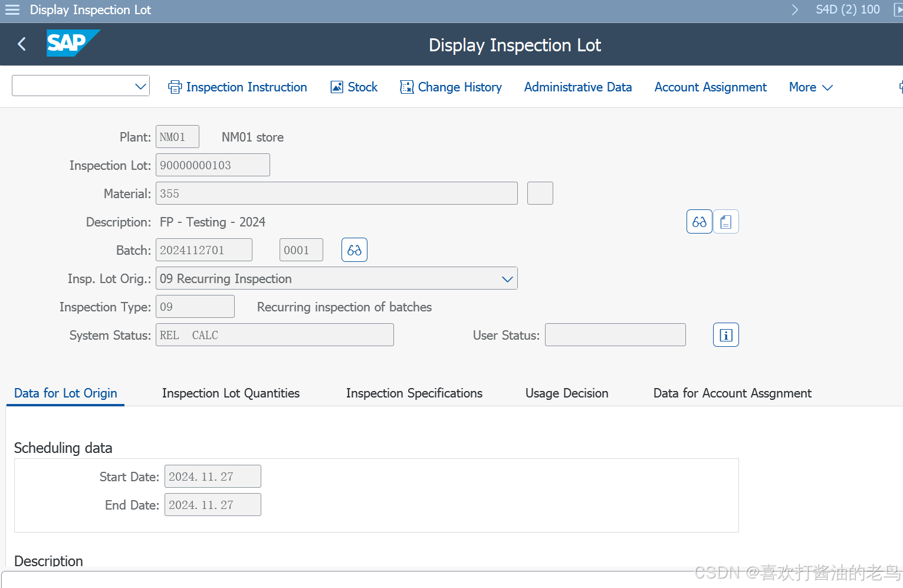Screen dimensions: 903x588
Task: Click description text 'FP - Testing - 2024'
Action: point(212,222)
